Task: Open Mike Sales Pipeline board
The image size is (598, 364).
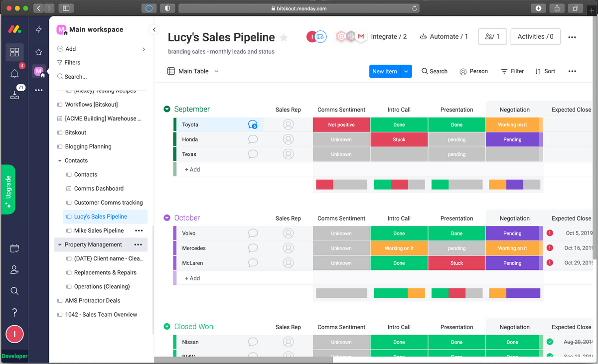Action: click(x=99, y=231)
